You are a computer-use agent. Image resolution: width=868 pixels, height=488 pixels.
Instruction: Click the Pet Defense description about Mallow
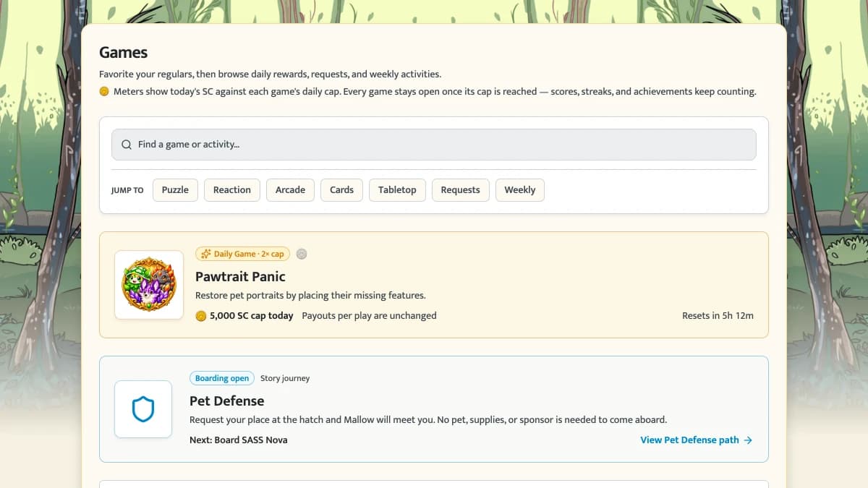tap(428, 419)
